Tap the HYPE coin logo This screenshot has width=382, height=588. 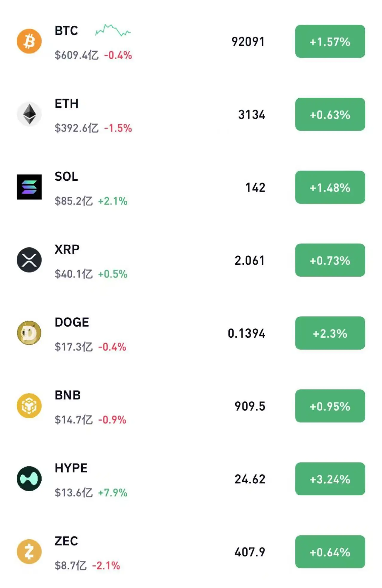click(29, 479)
